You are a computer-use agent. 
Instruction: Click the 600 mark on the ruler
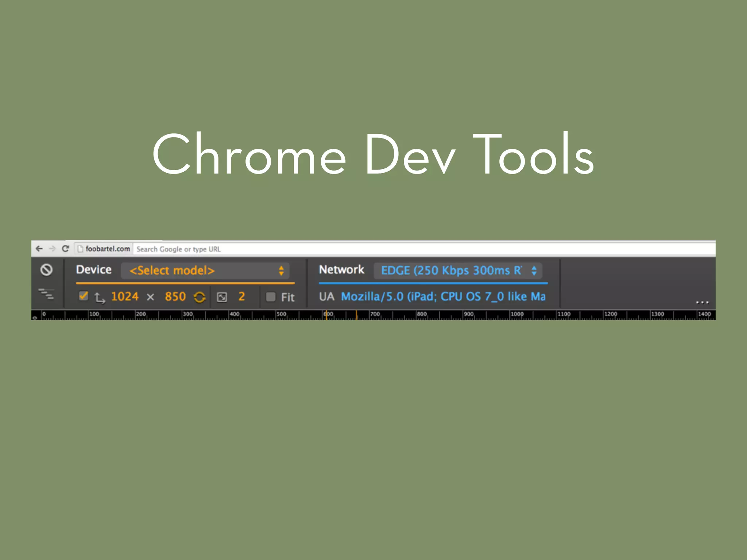click(328, 314)
